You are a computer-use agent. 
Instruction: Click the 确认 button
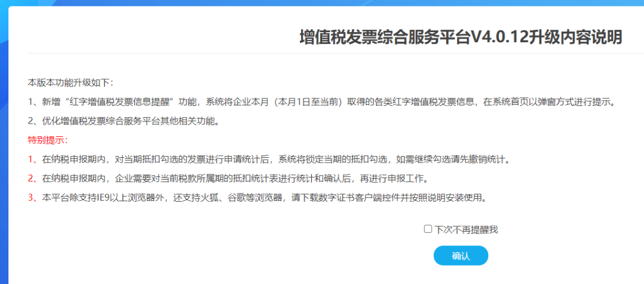click(461, 256)
